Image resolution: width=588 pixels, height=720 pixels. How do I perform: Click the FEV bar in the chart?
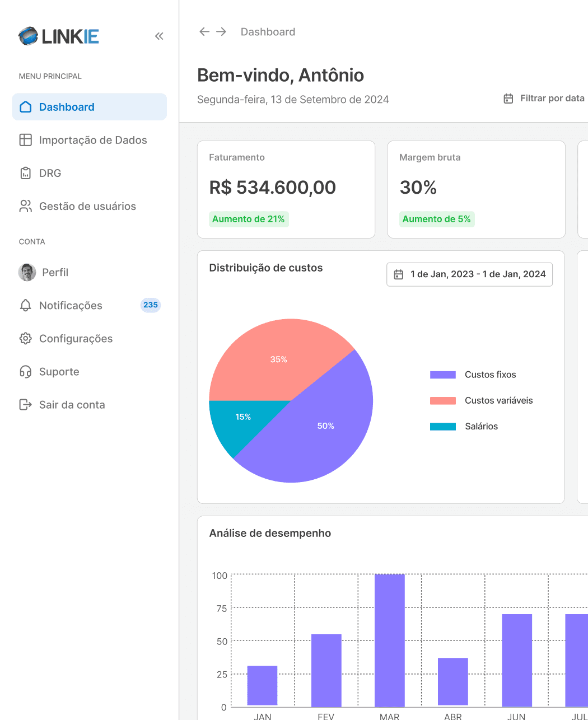(326, 670)
